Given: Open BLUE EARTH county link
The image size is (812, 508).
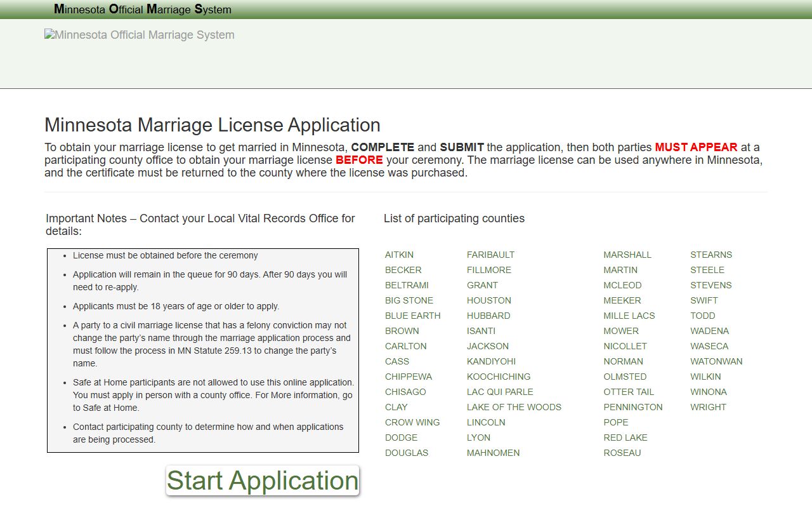Looking at the screenshot, I should pyautogui.click(x=412, y=316).
